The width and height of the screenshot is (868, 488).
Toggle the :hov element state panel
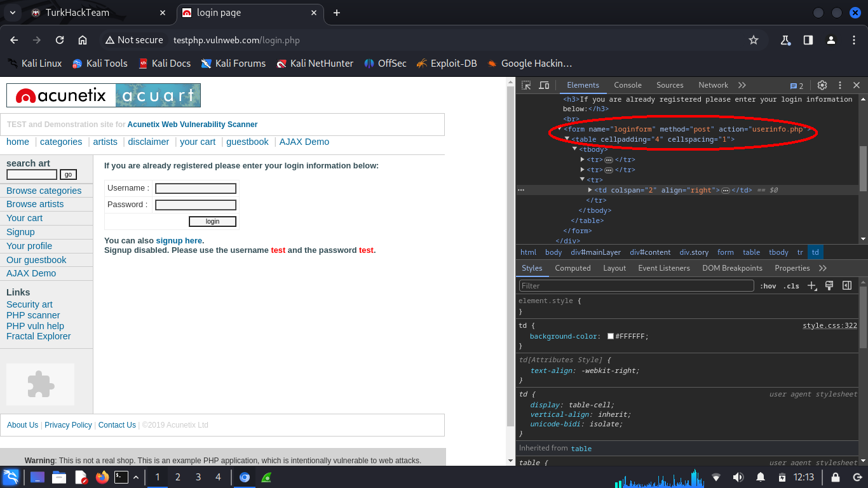[768, 287]
